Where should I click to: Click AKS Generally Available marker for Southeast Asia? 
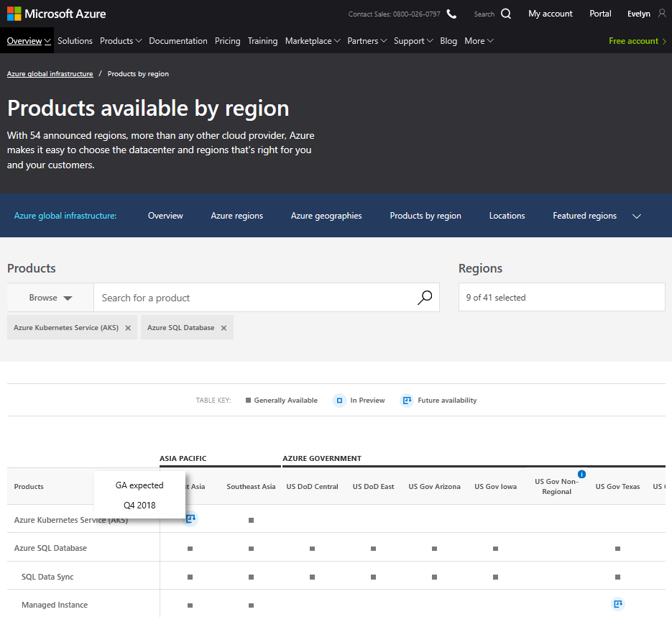[251, 520]
